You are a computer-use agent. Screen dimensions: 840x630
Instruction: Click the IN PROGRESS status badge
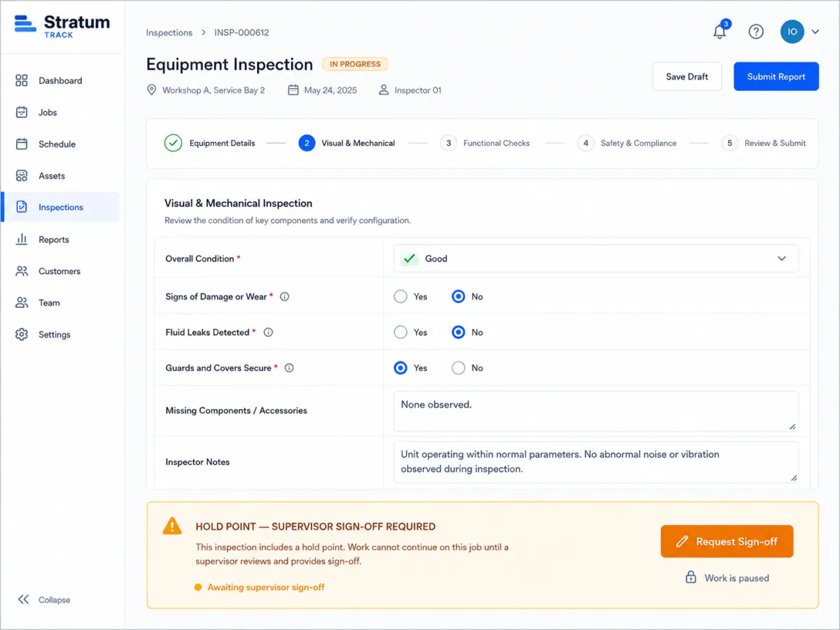(355, 64)
